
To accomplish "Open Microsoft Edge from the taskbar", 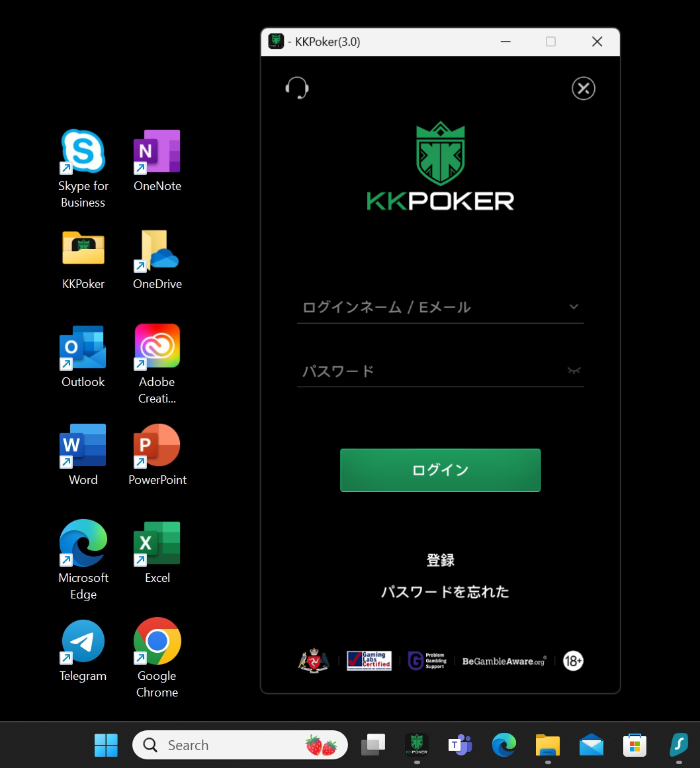I will point(503,745).
